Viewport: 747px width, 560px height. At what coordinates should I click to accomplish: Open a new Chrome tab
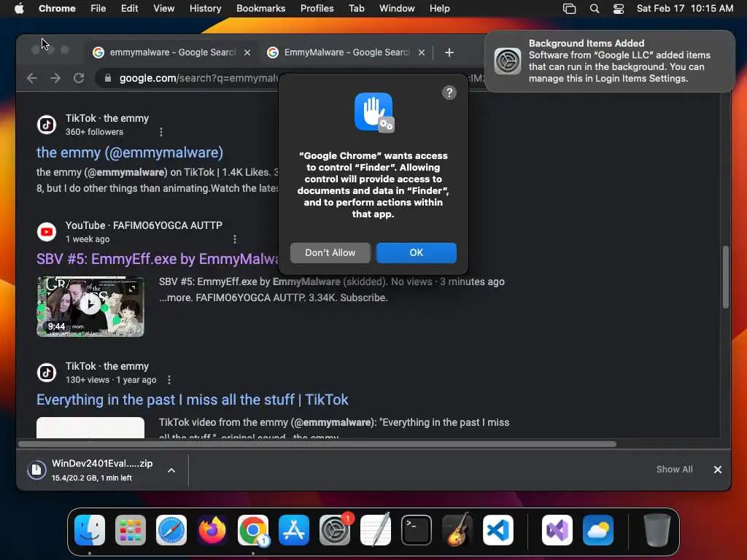[449, 52]
